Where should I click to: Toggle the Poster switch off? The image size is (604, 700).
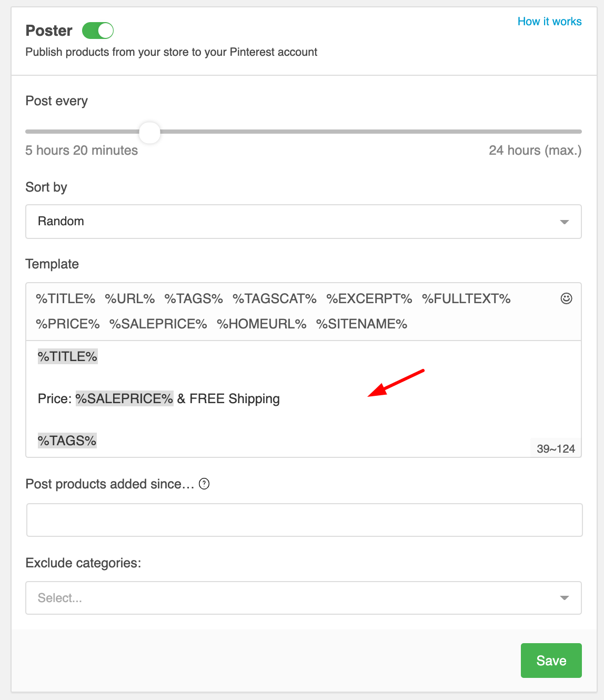click(x=98, y=31)
